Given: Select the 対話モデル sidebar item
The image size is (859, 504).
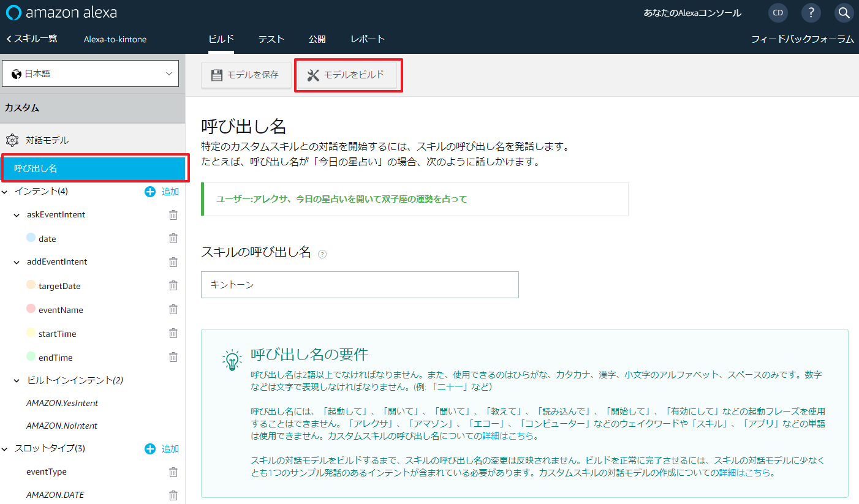Looking at the screenshot, I should 47,140.
